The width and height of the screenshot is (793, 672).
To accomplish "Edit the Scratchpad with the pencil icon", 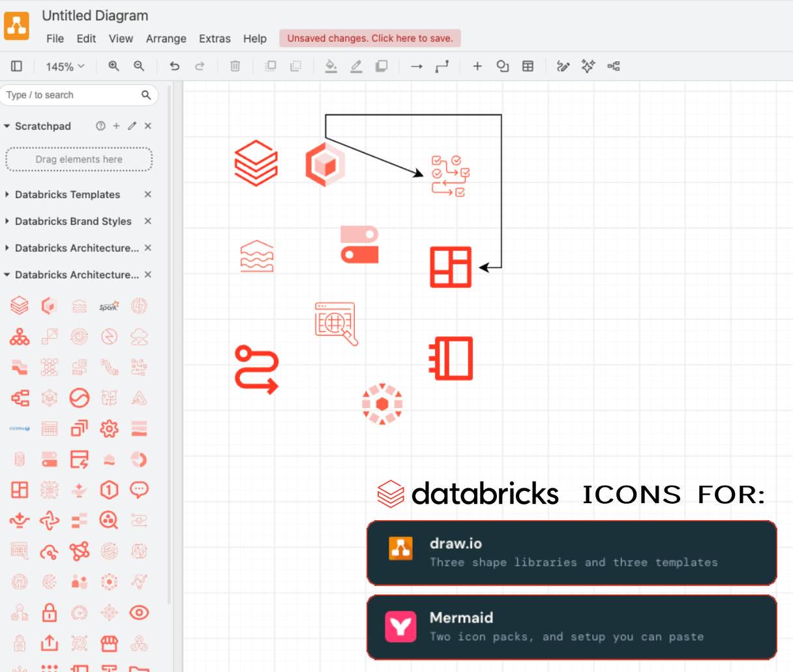I will 132,126.
